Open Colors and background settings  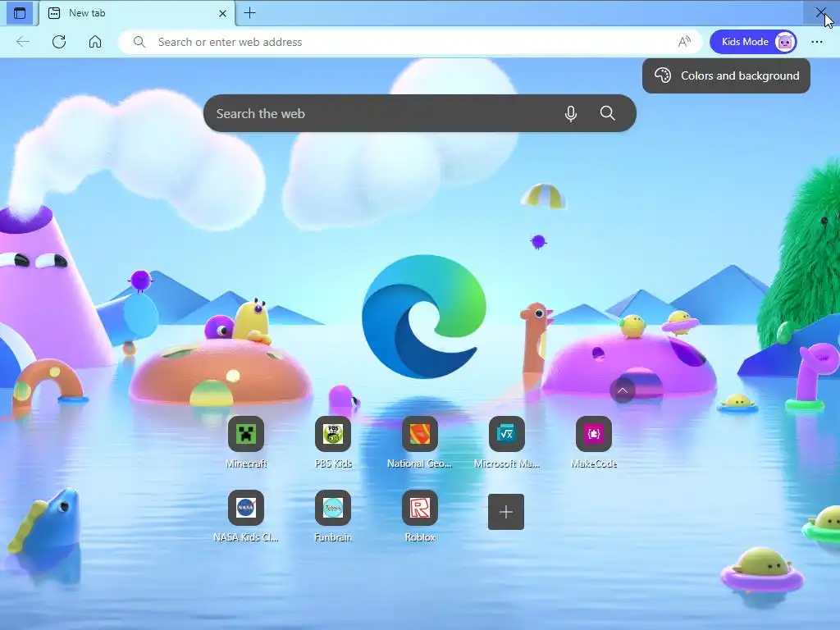tap(726, 75)
